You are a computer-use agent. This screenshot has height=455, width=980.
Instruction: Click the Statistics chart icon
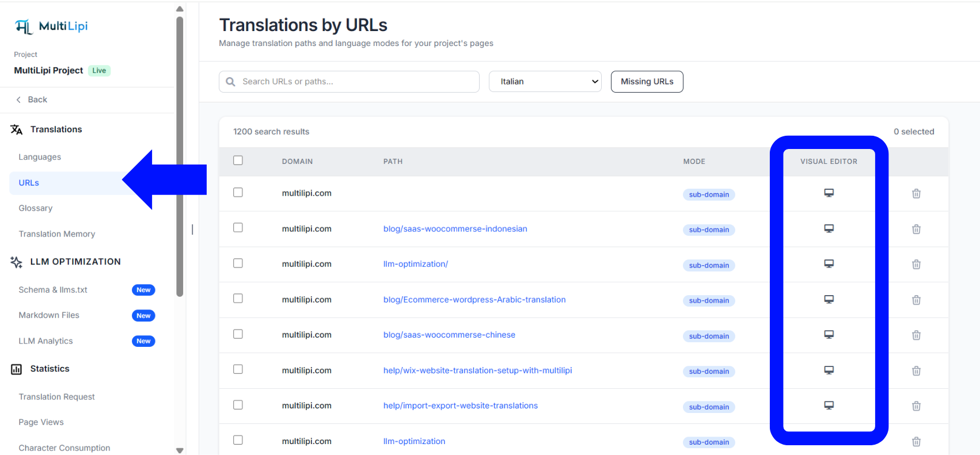(17, 369)
